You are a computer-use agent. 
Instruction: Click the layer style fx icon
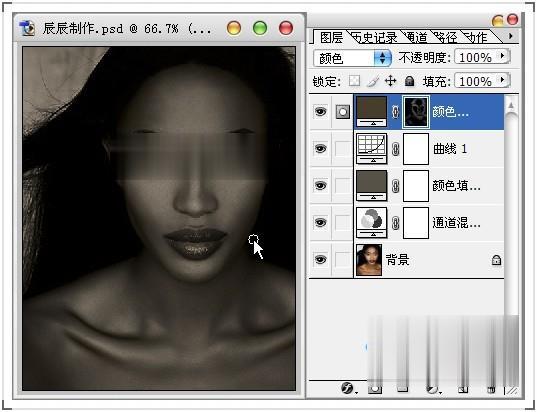tap(347, 388)
